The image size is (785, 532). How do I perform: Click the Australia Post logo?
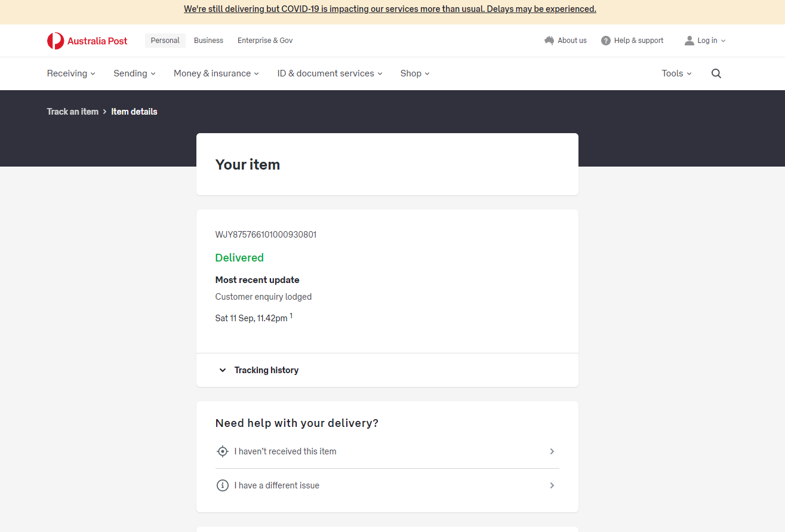pos(87,41)
